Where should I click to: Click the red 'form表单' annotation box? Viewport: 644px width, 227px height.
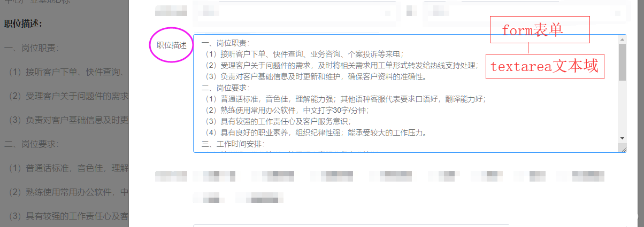tap(540, 29)
